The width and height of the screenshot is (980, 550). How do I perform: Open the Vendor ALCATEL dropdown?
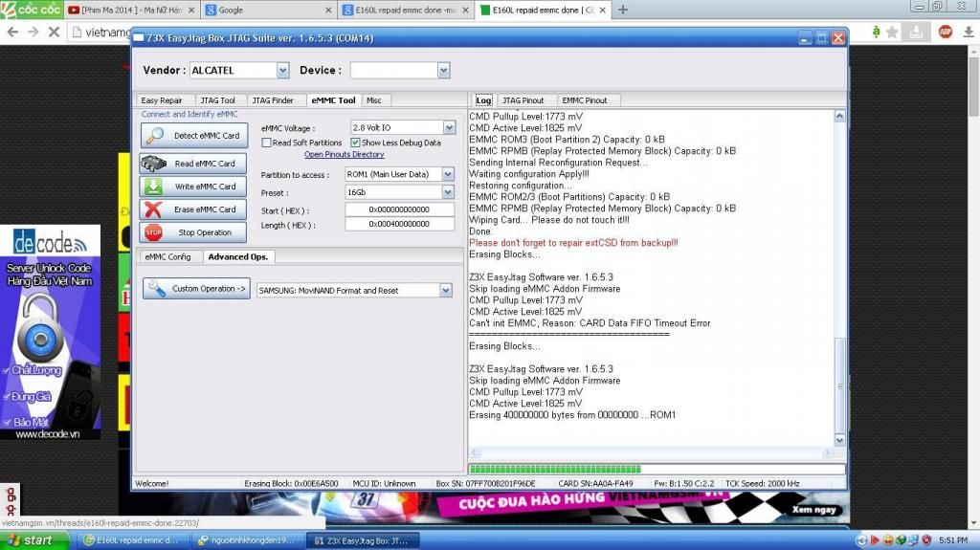pyautogui.click(x=282, y=70)
